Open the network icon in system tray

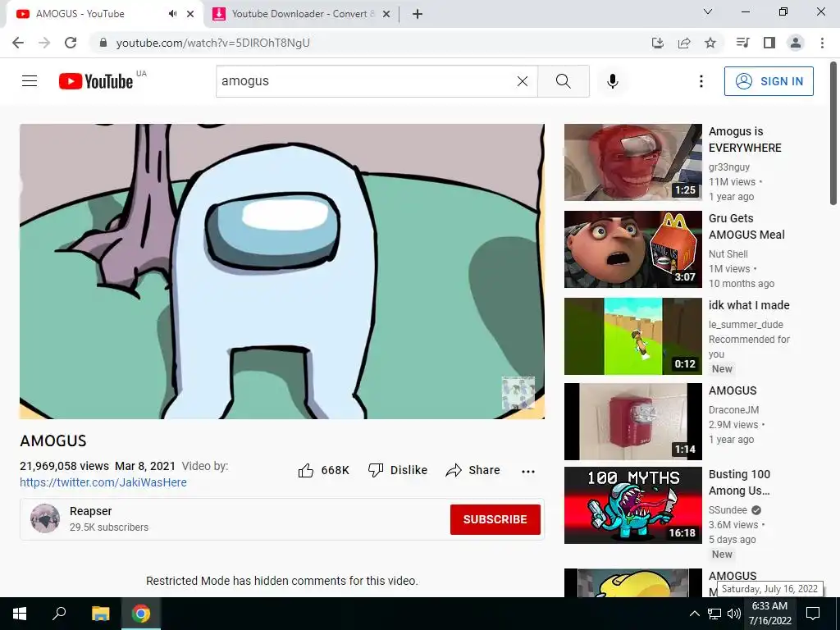coord(714,614)
